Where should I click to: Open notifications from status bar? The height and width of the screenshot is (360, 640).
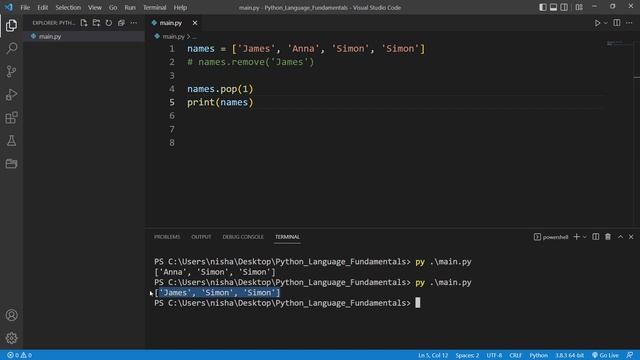point(630,355)
